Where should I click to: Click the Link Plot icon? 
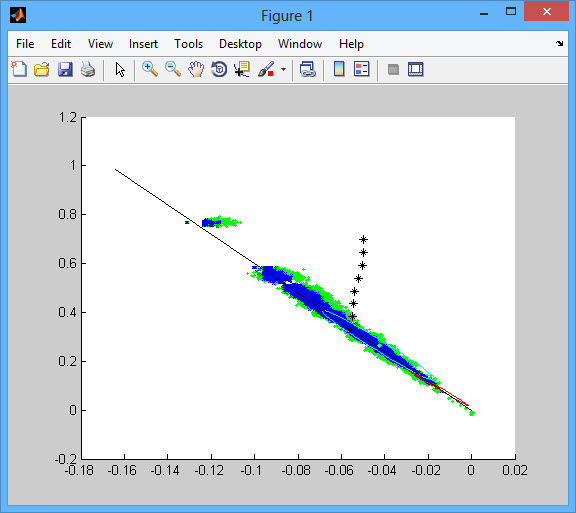(x=307, y=69)
